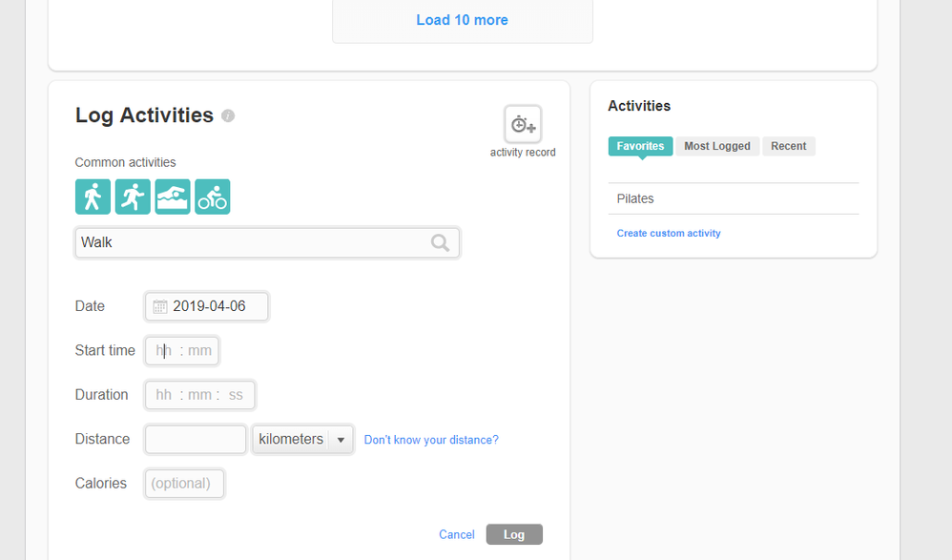The width and height of the screenshot is (952, 560).
Task: Click the info icon beside Log Activities
Action: 228,115
